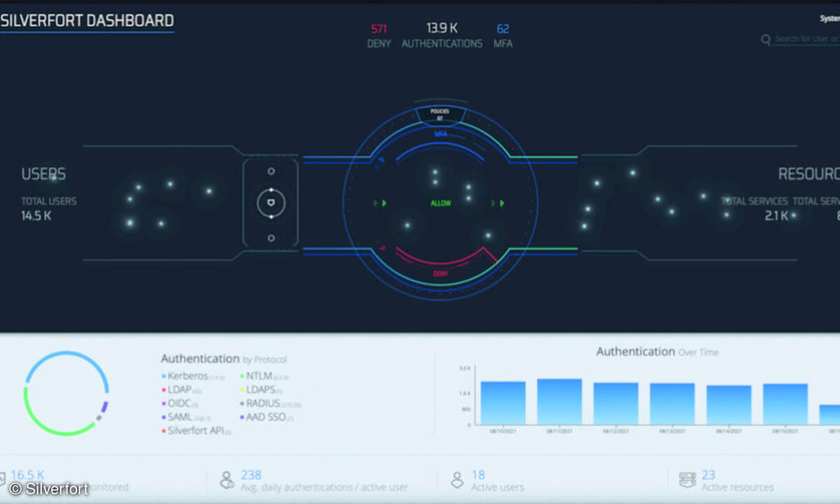Click the search magnifier icon

tap(766, 40)
